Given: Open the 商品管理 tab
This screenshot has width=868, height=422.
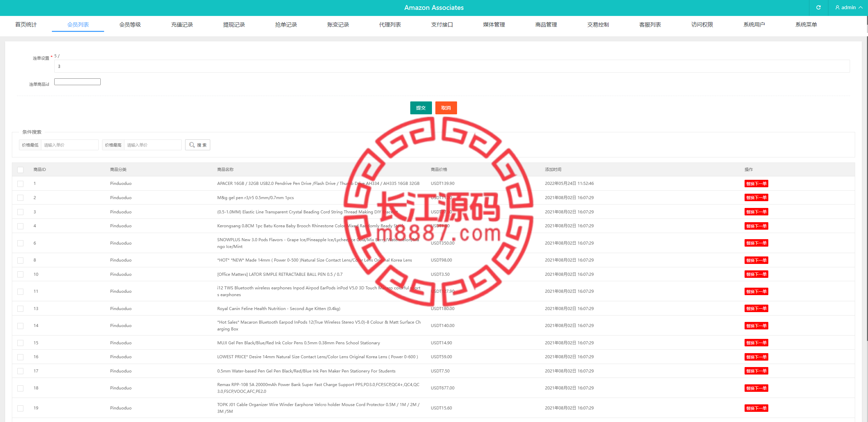Looking at the screenshot, I should coord(546,24).
